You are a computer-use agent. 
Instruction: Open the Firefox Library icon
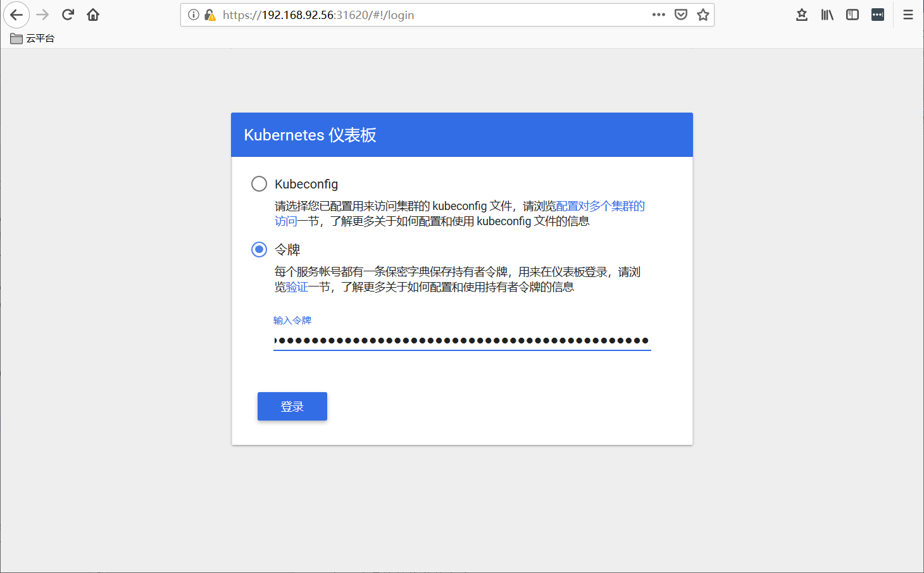click(827, 14)
